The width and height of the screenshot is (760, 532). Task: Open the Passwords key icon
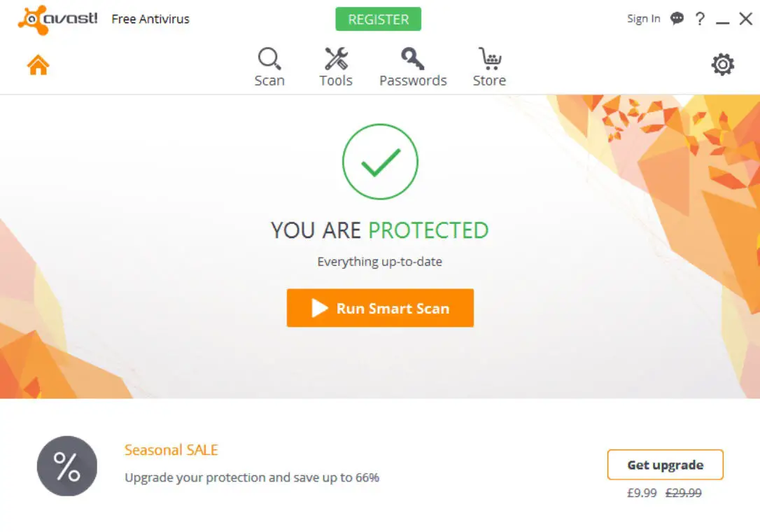click(x=413, y=59)
